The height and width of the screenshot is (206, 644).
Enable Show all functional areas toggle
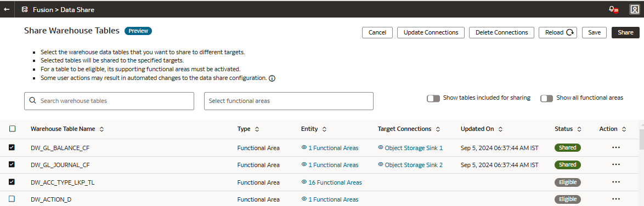[x=547, y=99]
